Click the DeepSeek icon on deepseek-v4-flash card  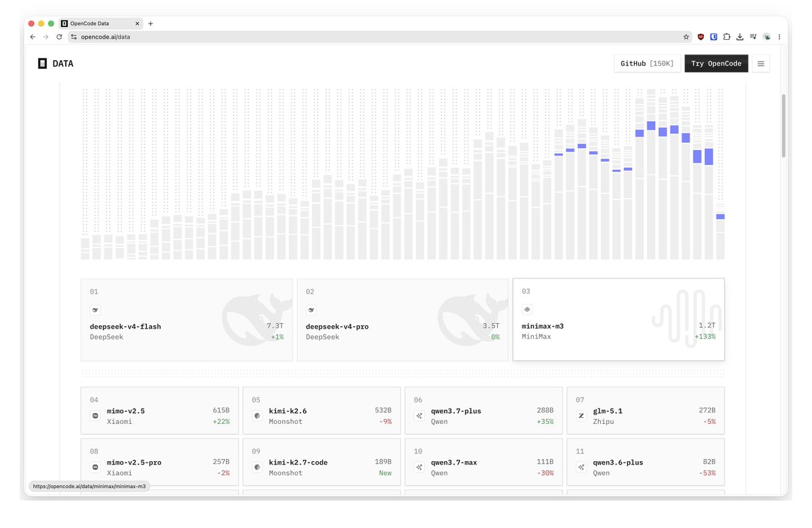tap(95, 310)
